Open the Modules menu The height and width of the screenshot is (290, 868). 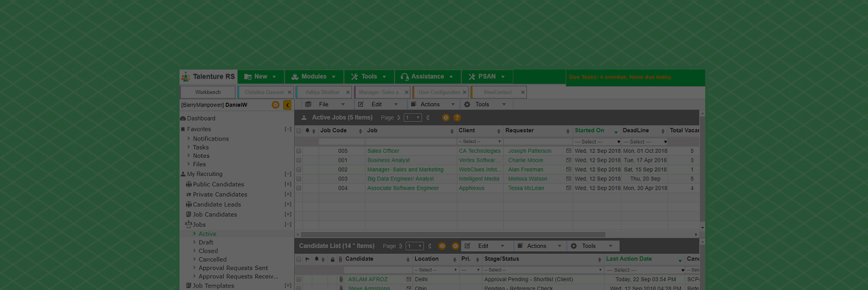point(313,77)
